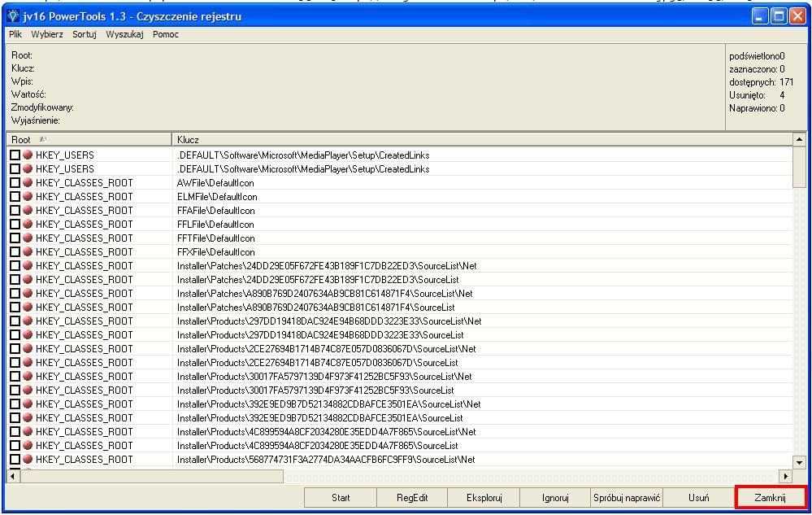812x515 pixels.
Task: Click the Zamknij button
Action: click(771, 498)
